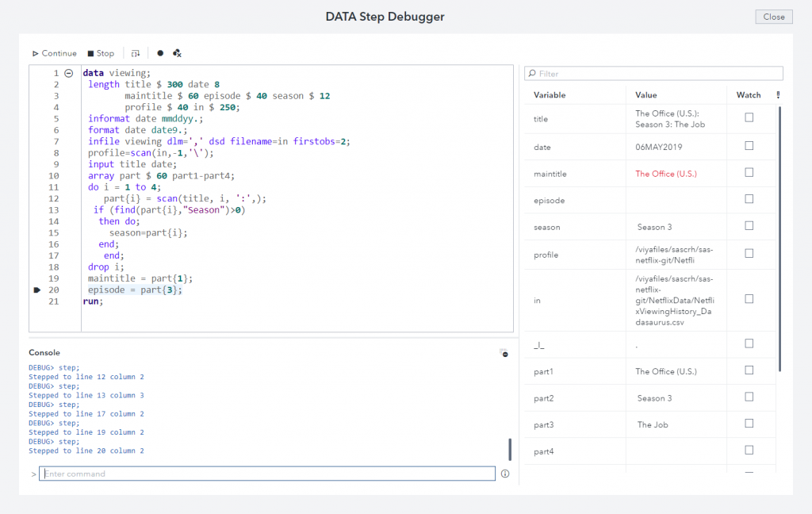Click the variables list vertical scrollbar

point(779,238)
